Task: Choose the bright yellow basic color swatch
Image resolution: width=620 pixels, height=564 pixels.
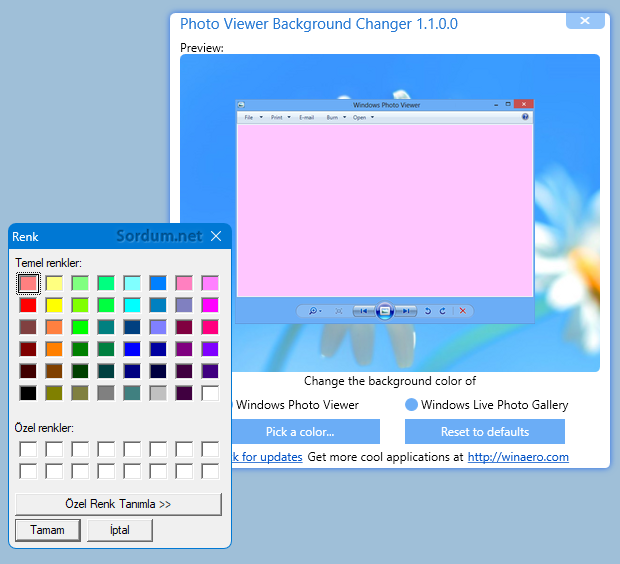Action: (x=54, y=305)
